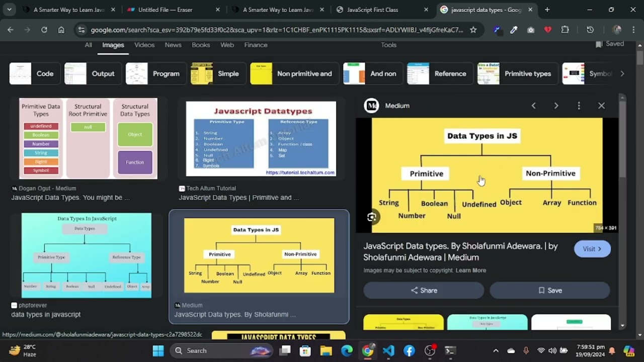644x362 pixels.
Task: Open the phpforever data types thumbnail
Action: (86, 255)
